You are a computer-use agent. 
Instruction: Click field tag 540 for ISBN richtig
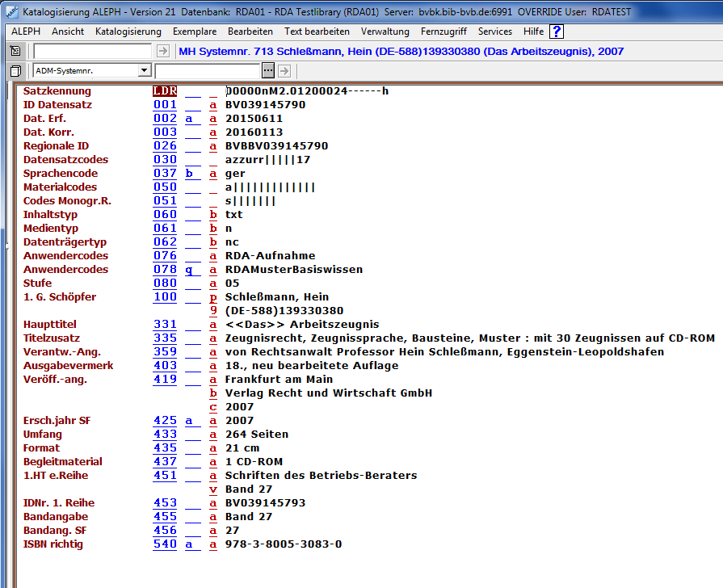pos(165,544)
